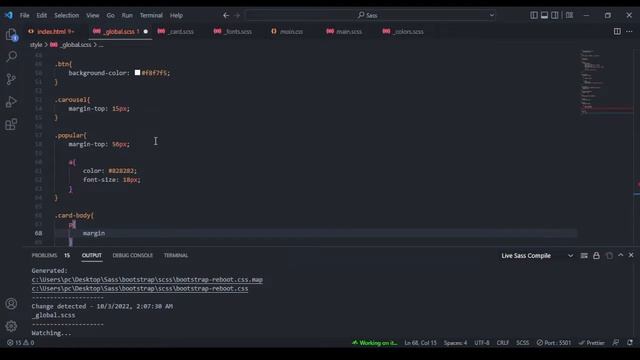Open the Terminal menu
Image resolution: width=640 pixels, height=360 pixels.
point(151,15)
